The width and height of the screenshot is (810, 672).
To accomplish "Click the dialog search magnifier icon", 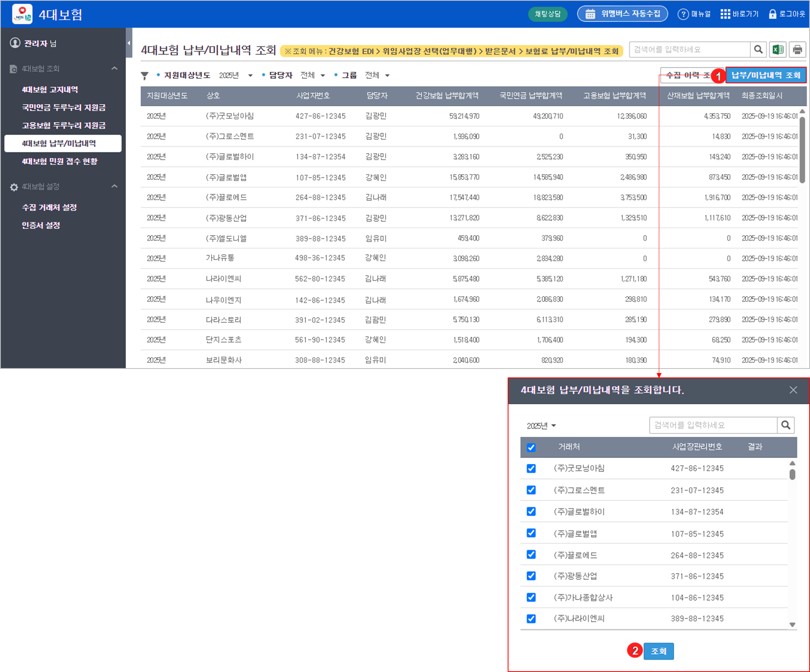I will 786,425.
